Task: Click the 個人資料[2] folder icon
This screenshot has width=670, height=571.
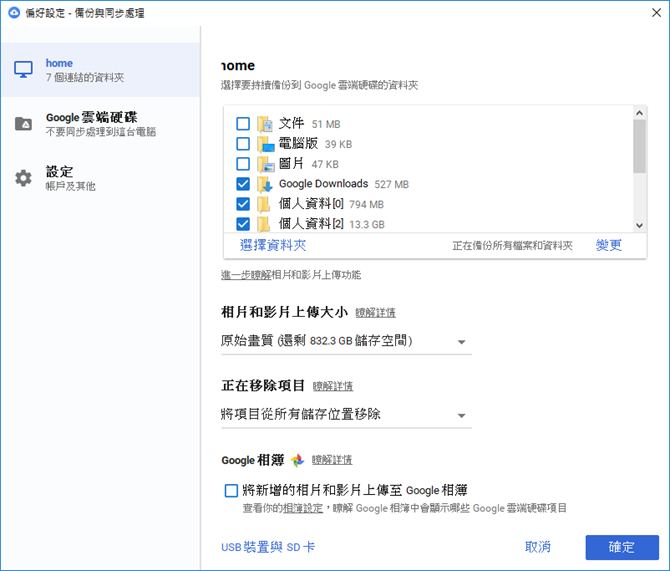Action: tap(264, 224)
